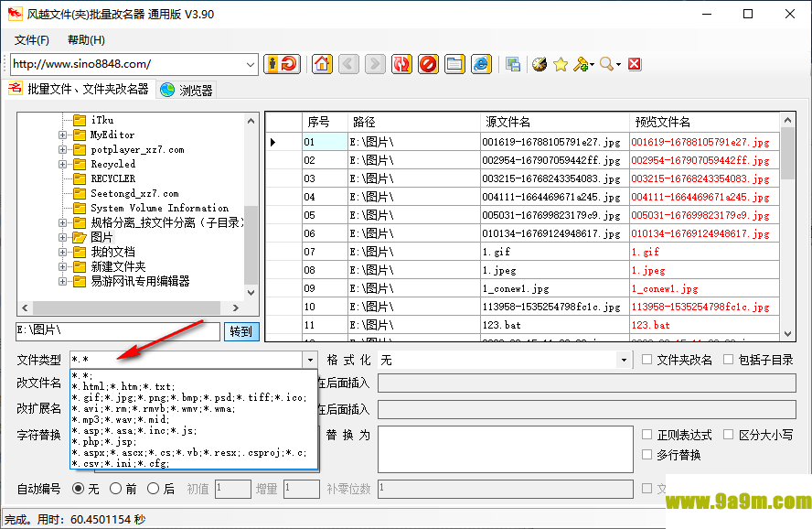
Task: Enable the 文件夹改名 checkbox
Action: pyautogui.click(x=646, y=360)
